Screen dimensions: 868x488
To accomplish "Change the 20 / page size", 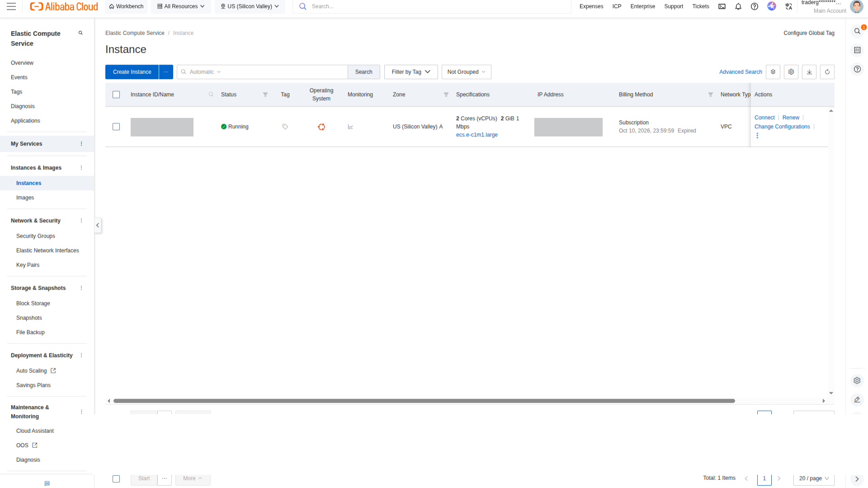I will 814,479.
